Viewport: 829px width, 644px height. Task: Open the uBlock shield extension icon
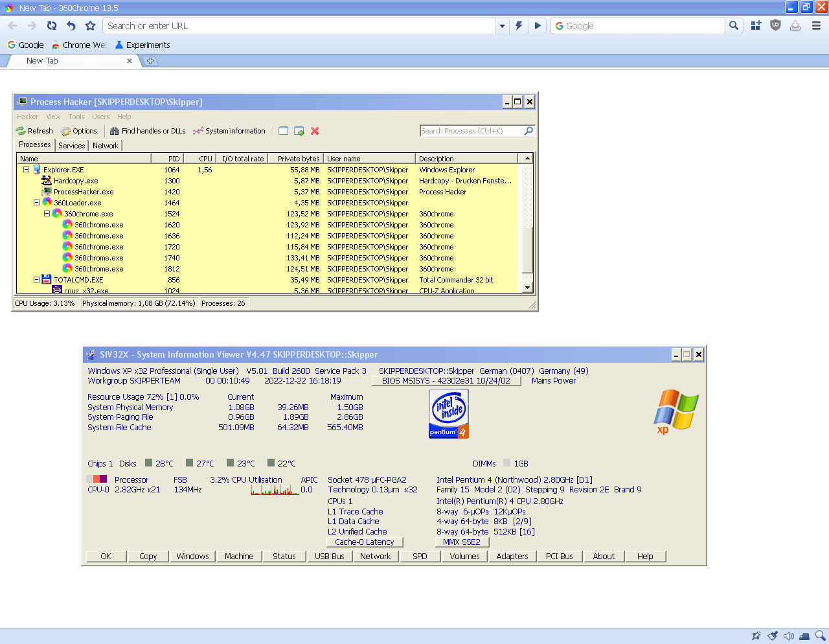(775, 26)
